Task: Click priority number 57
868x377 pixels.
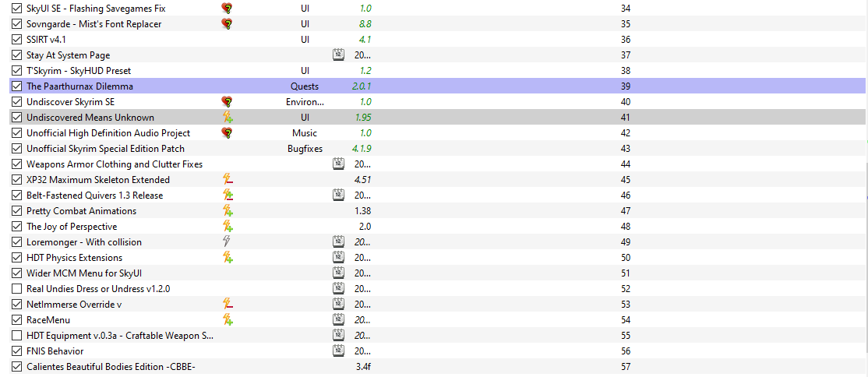Action: 626,366
